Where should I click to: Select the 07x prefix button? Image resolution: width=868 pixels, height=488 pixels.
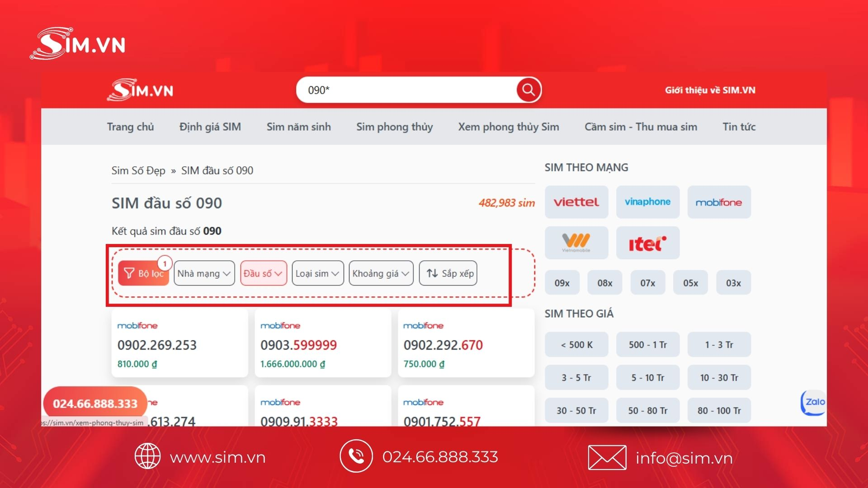pos(648,283)
